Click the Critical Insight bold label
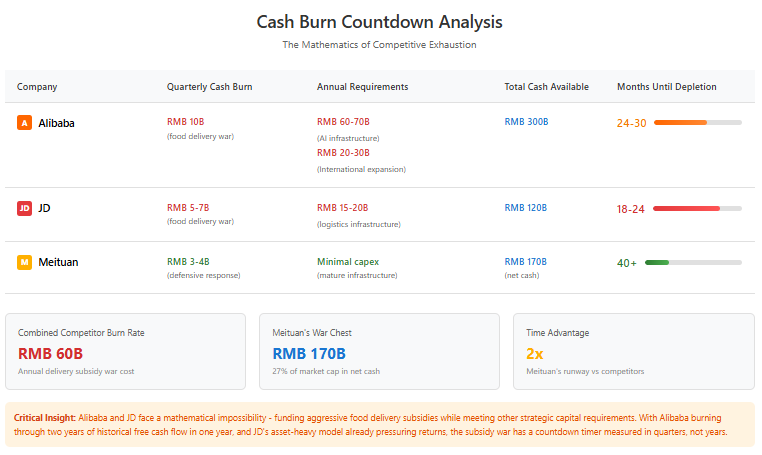 pyautogui.click(x=45, y=418)
